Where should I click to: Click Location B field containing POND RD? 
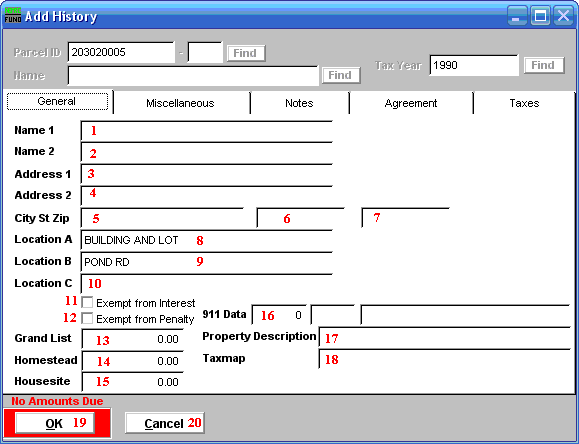[x=206, y=262]
